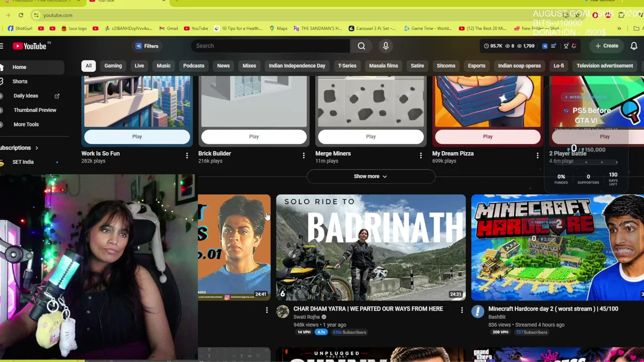Open the Maps bookmark
644x362 pixels.
[278, 29]
